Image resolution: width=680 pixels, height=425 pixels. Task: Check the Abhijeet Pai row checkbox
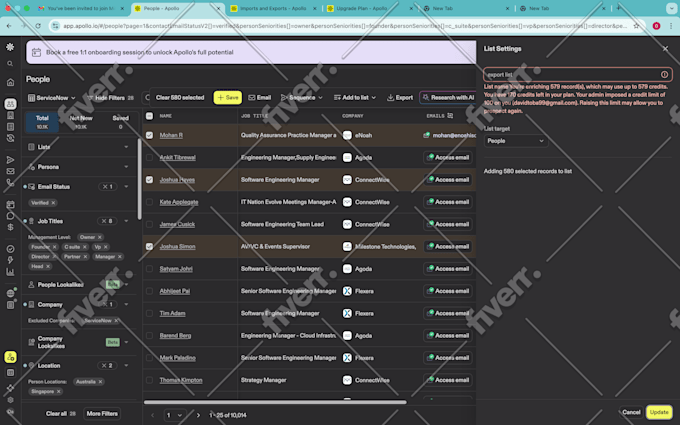point(149,291)
